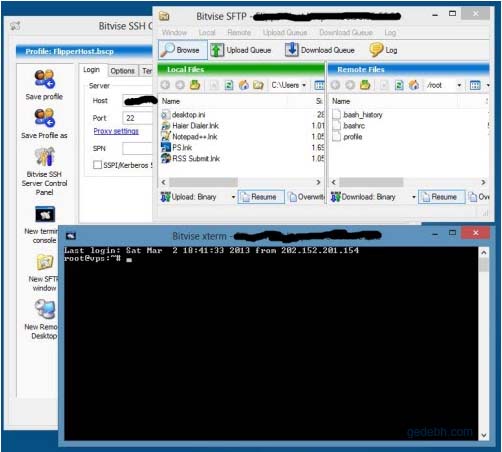Click xterm window system menu icon
Image resolution: width=502 pixels, height=452 pixels.
pyautogui.click(x=71, y=236)
